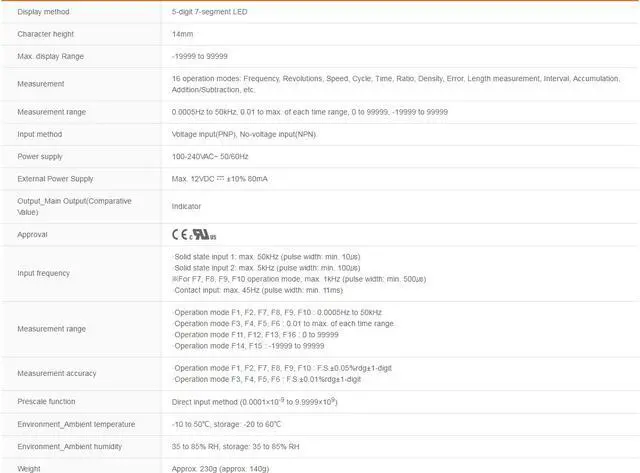The width and height of the screenshot is (640, 473).
Task: Select the 'Direct input method' prescale value
Action: coord(254,402)
